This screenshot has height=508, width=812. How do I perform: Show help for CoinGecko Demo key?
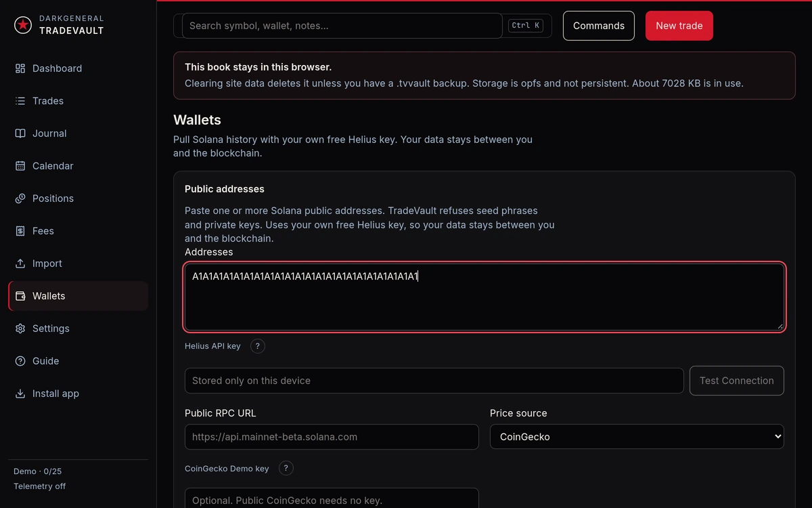pyautogui.click(x=286, y=468)
